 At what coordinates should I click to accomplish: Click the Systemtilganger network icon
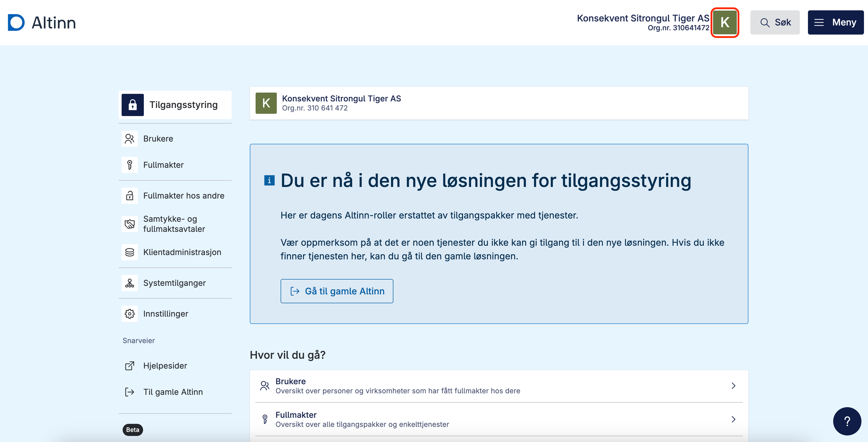click(x=130, y=283)
